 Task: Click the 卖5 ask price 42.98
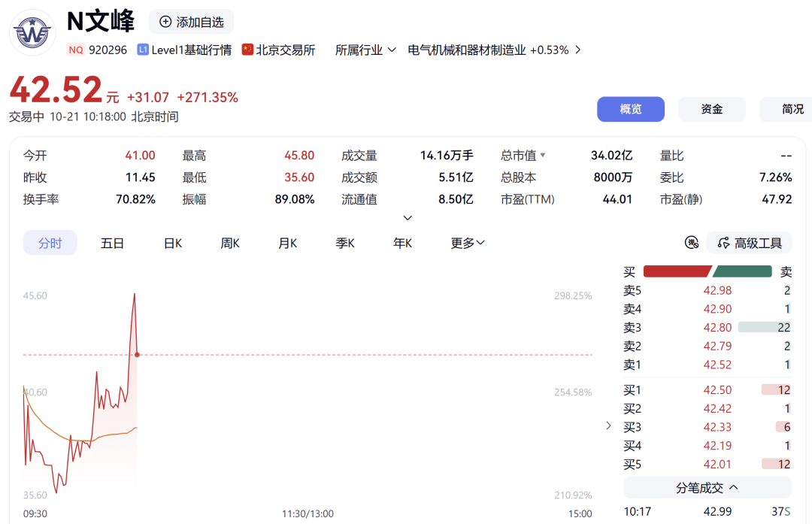(717, 290)
